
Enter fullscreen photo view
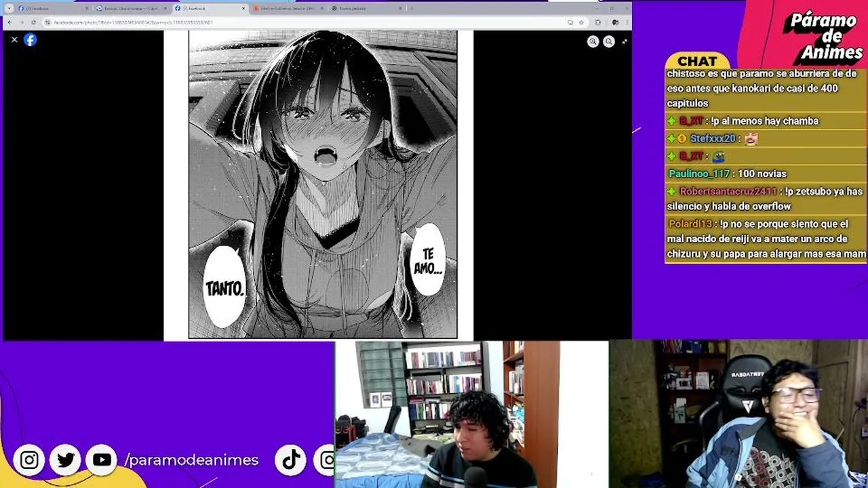pos(625,41)
